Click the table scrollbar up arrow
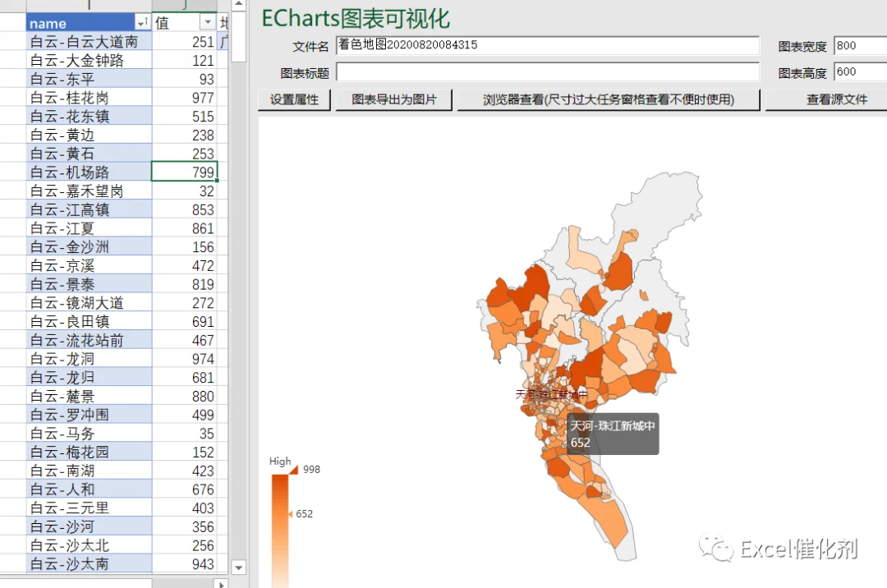Viewport: 887px width, 588px height. pos(239,5)
